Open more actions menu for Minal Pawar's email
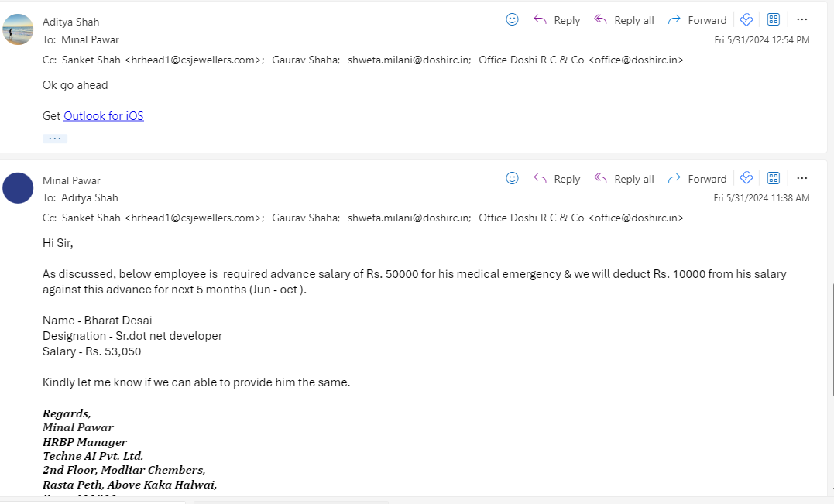Screen dimensions: 834x504 pos(802,178)
